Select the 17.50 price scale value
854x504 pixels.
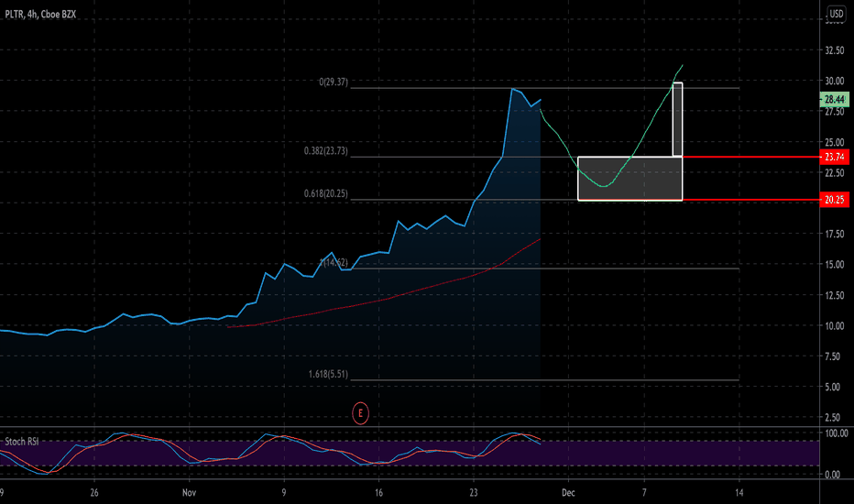835,234
